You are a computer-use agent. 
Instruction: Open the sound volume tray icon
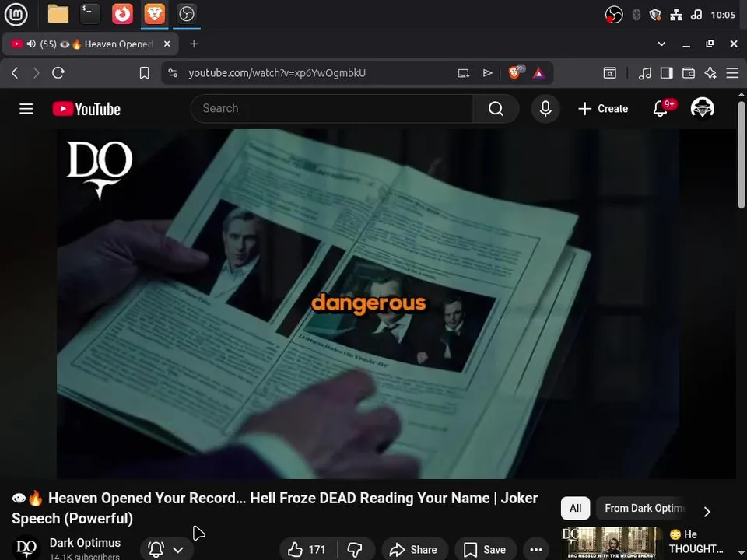click(x=696, y=15)
